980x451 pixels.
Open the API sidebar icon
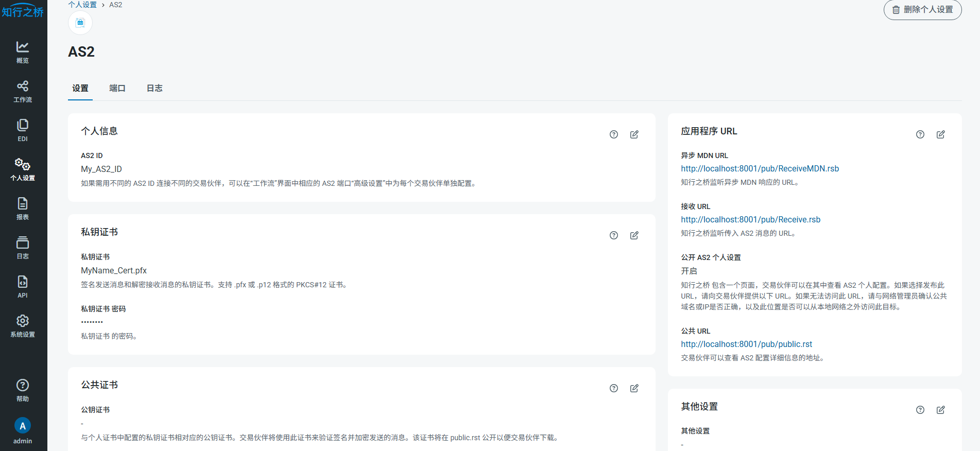coord(23,287)
